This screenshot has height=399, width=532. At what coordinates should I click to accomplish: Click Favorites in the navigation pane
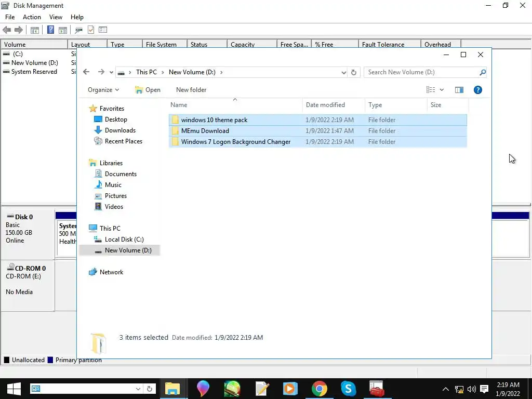point(112,109)
